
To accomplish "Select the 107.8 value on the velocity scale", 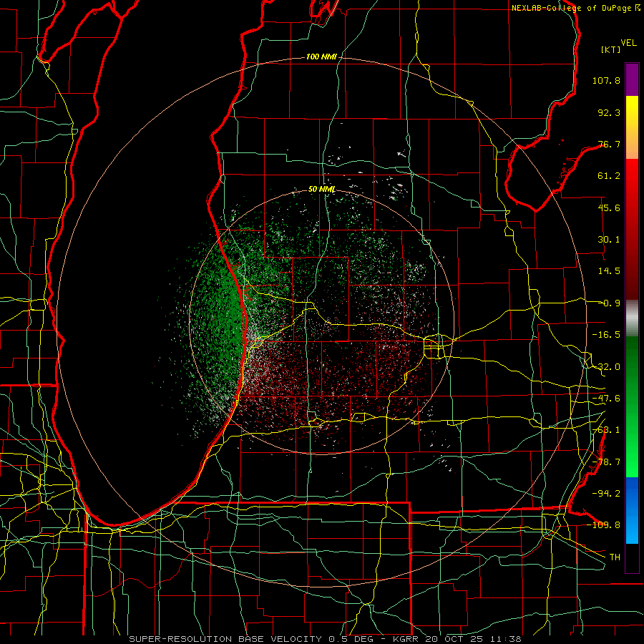I will click(606, 80).
